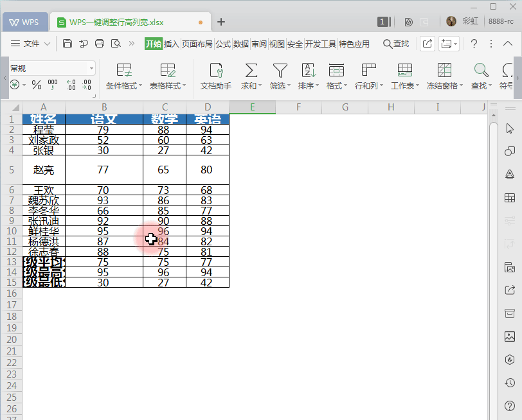Open the history clock icon in sidebar
This screenshot has width=522, height=420.
point(510,383)
